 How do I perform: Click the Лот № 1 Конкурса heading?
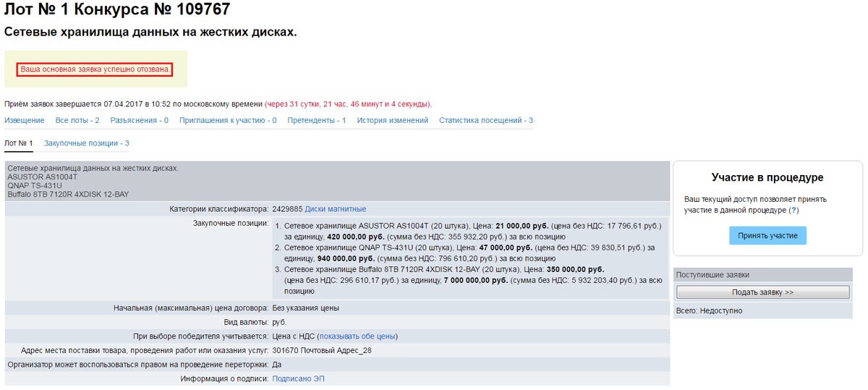coord(117,10)
